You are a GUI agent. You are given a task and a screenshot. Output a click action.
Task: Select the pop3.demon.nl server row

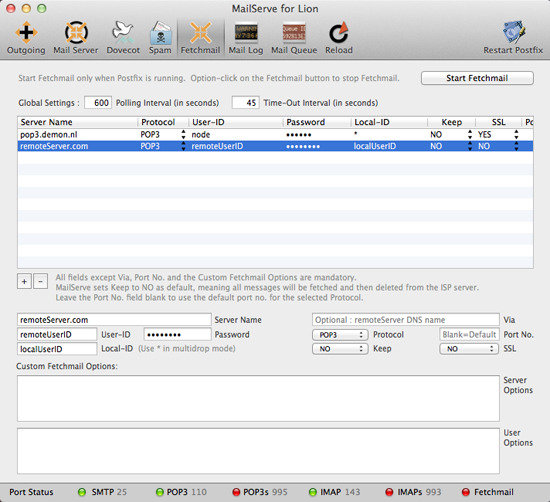click(x=275, y=135)
